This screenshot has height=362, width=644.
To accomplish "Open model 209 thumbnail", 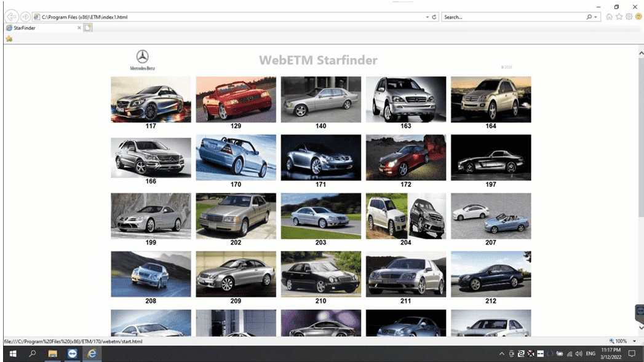I will pos(236,274).
